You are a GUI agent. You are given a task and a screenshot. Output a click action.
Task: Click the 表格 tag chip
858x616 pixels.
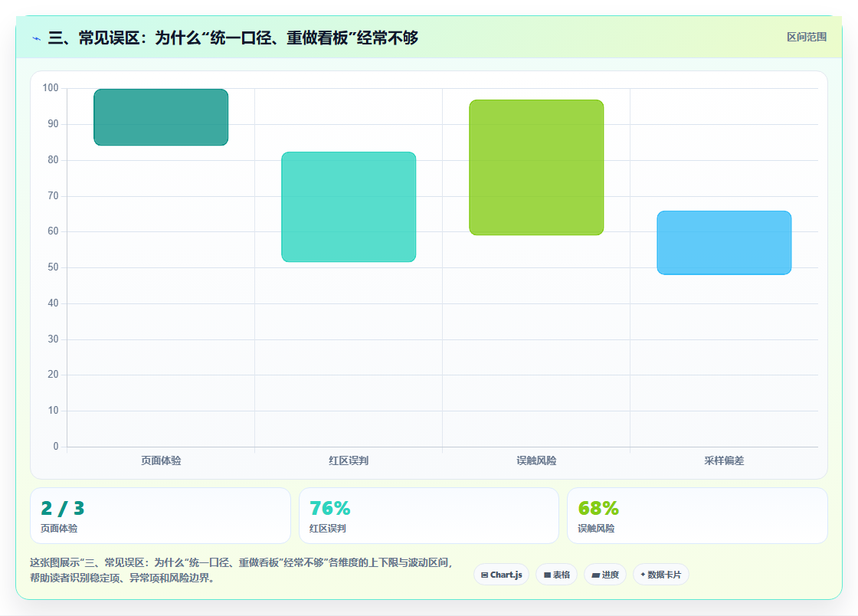(x=556, y=575)
